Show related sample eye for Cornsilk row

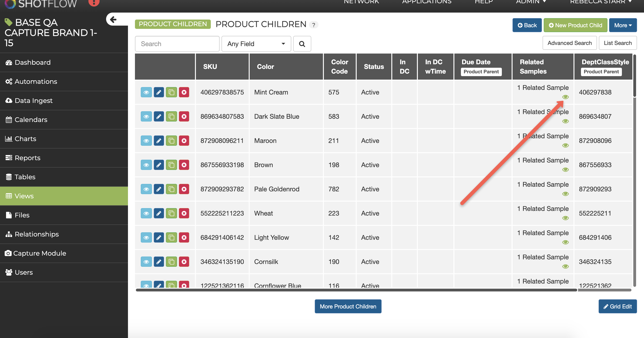(565, 267)
